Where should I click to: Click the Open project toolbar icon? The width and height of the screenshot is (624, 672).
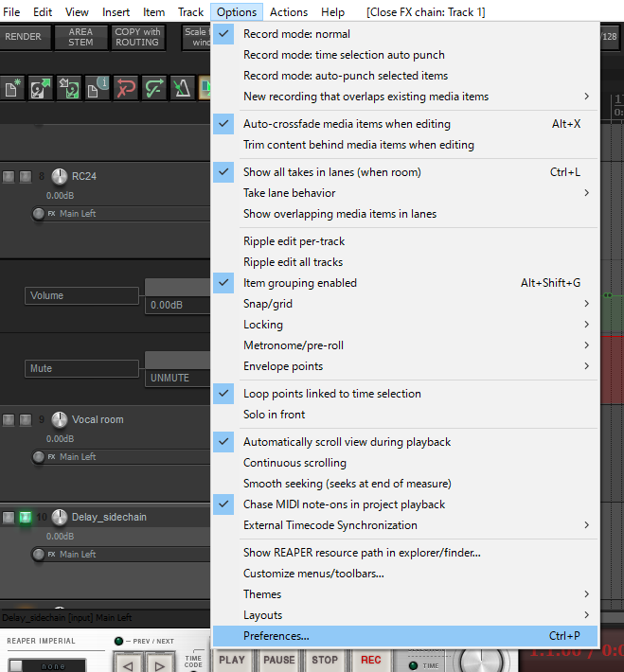click(x=41, y=88)
